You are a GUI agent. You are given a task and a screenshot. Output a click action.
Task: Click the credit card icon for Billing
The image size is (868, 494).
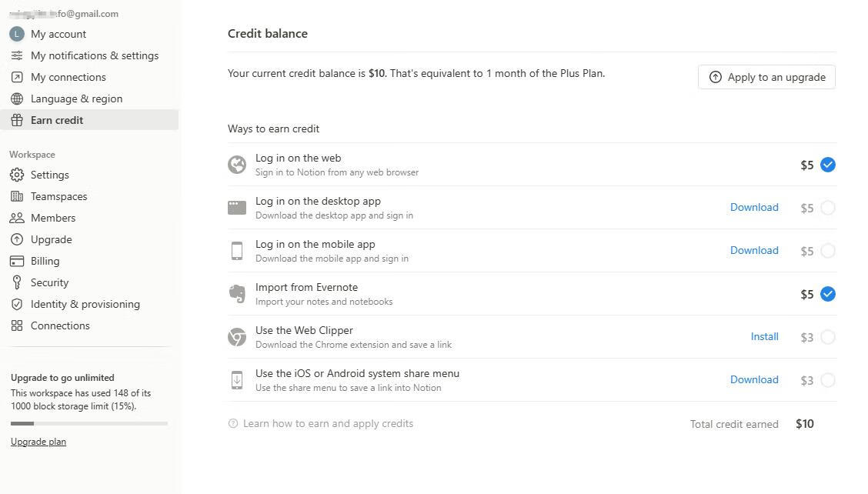17,261
